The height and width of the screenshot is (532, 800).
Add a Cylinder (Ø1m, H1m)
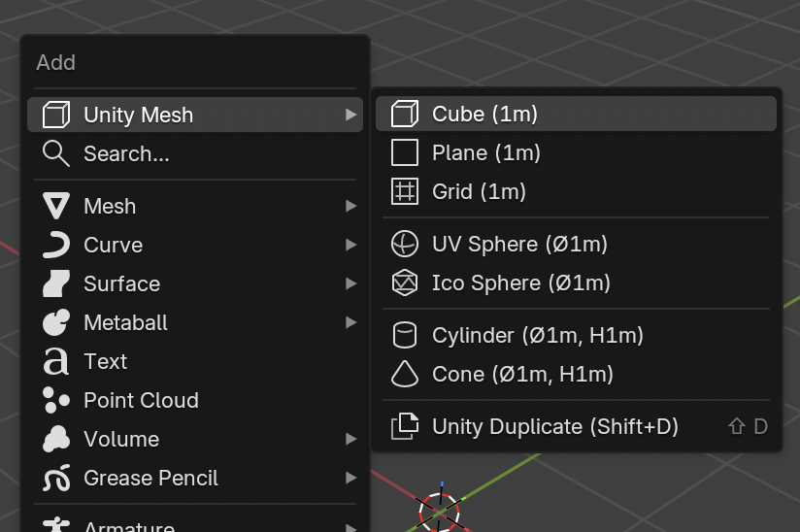point(576,335)
